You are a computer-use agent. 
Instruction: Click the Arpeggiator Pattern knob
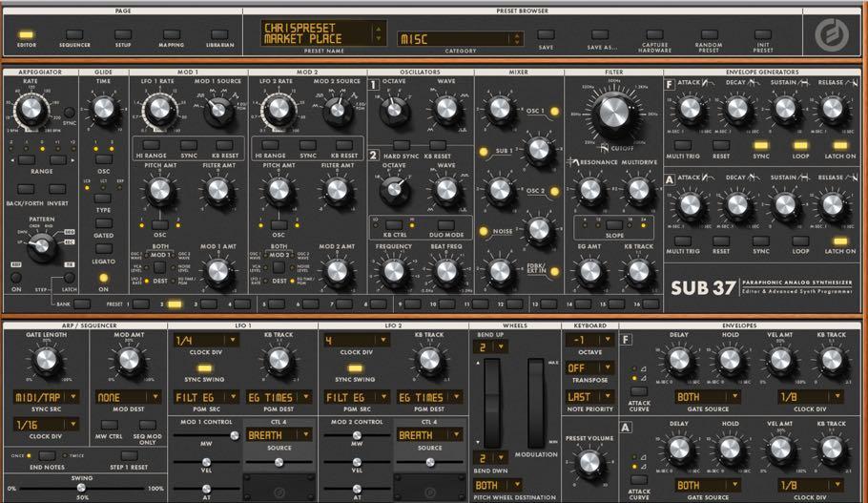pyautogui.click(x=42, y=245)
